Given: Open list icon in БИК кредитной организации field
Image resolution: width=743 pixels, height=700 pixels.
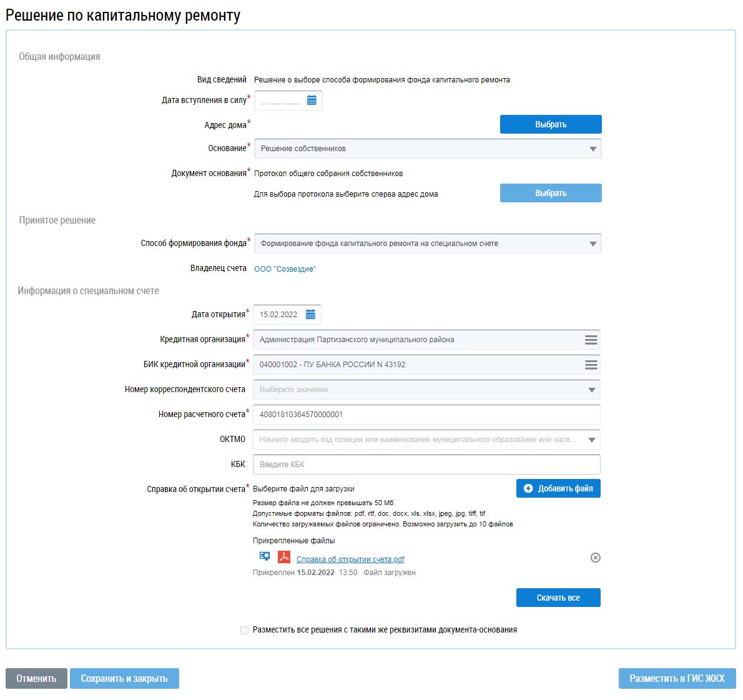Looking at the screenshot, I should coord(591,365).
